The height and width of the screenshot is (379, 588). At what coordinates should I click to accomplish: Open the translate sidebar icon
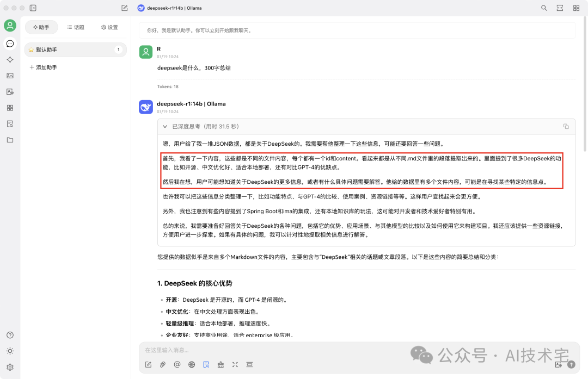(10, 92)
